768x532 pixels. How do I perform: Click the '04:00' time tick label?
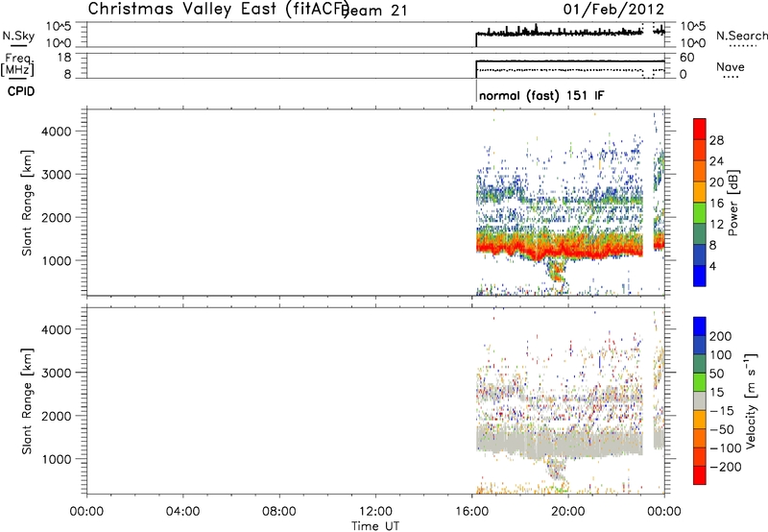(x=182, y=512)
